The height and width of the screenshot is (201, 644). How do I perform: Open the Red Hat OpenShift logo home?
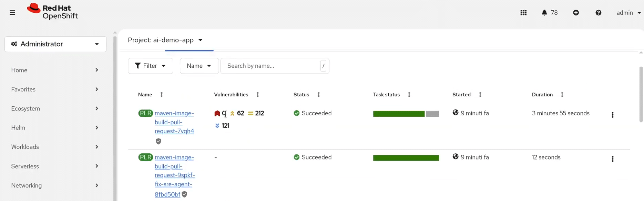tap(52, 12)
